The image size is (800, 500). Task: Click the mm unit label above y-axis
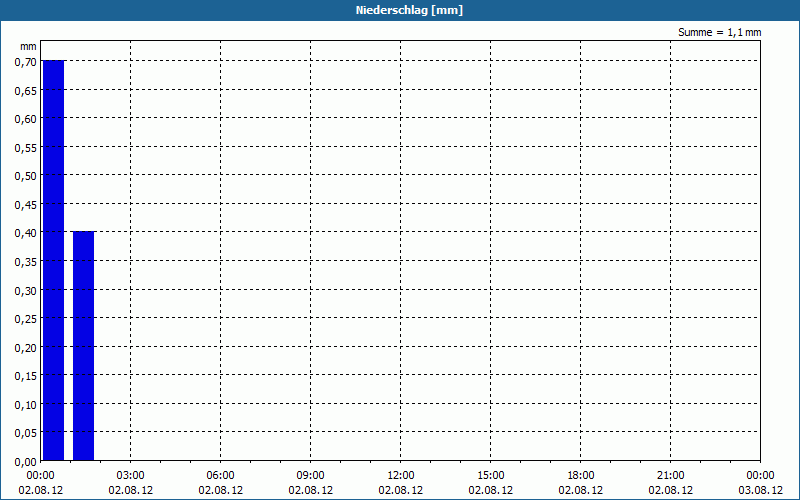[28, 46]
